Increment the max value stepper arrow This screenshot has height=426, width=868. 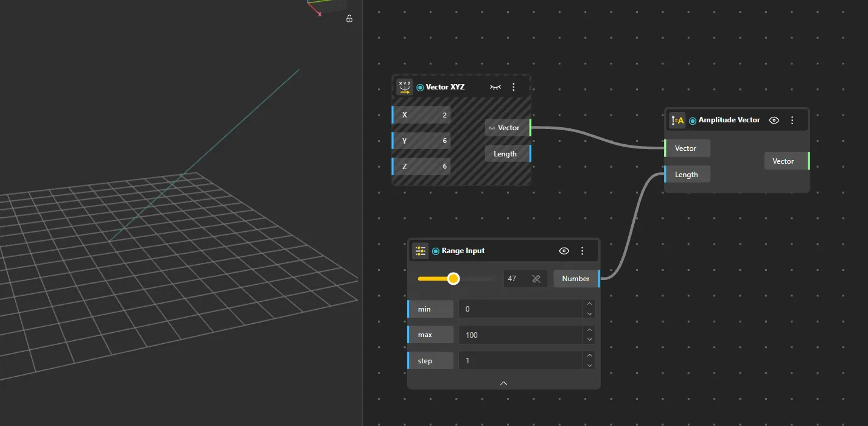[589, 330]
